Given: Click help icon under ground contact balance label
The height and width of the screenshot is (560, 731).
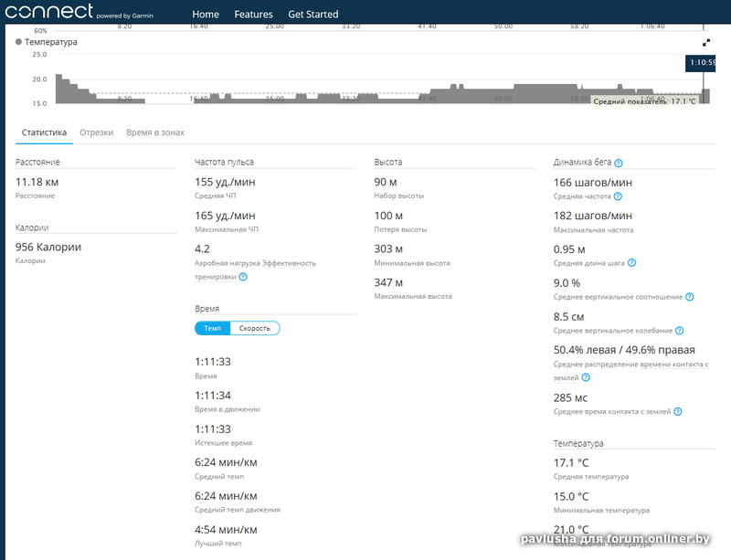Looking at the screenshot, I should [586, 376].
